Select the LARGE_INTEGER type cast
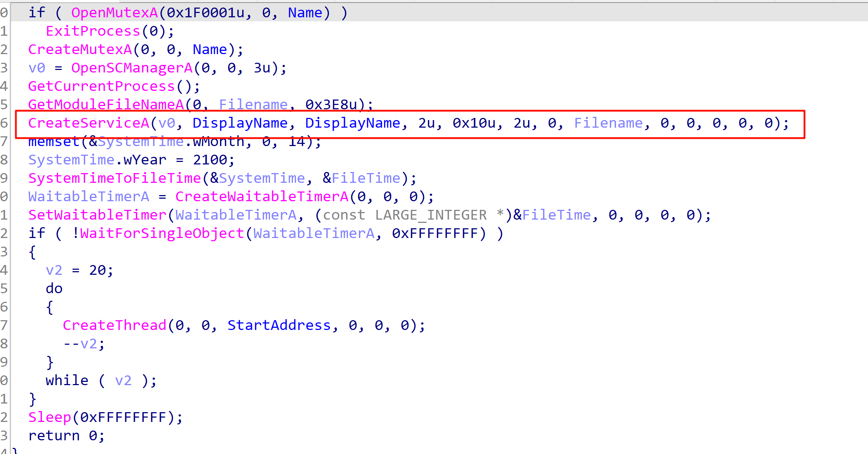Viewport: 868px width, 454px height. [431, 215]
